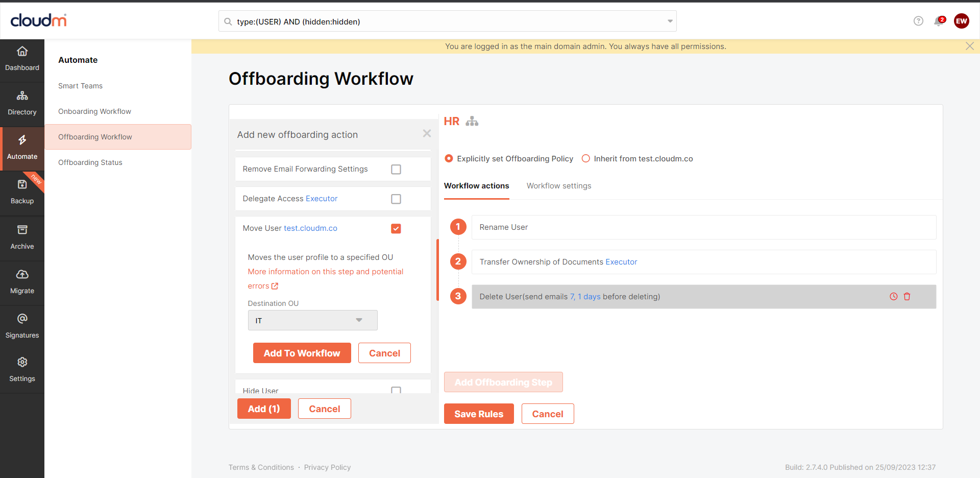Open the Settings gear icon

[22, 362]
